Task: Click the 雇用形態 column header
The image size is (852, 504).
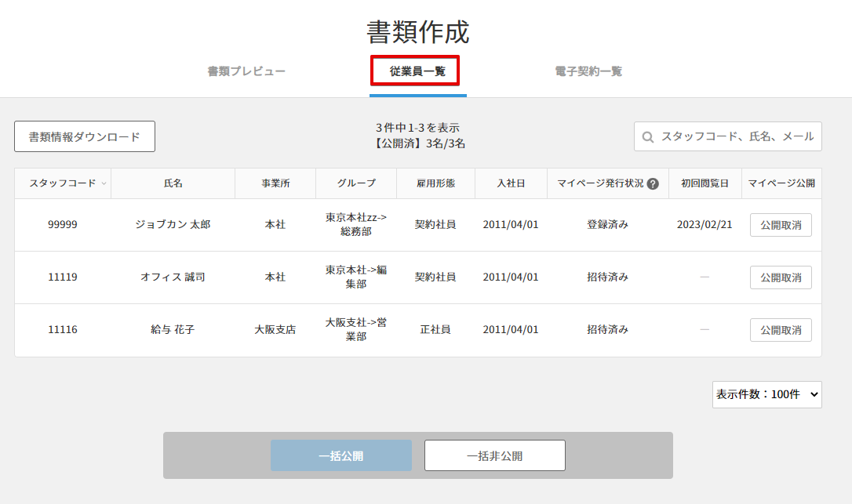Action: tap(435, 183)
